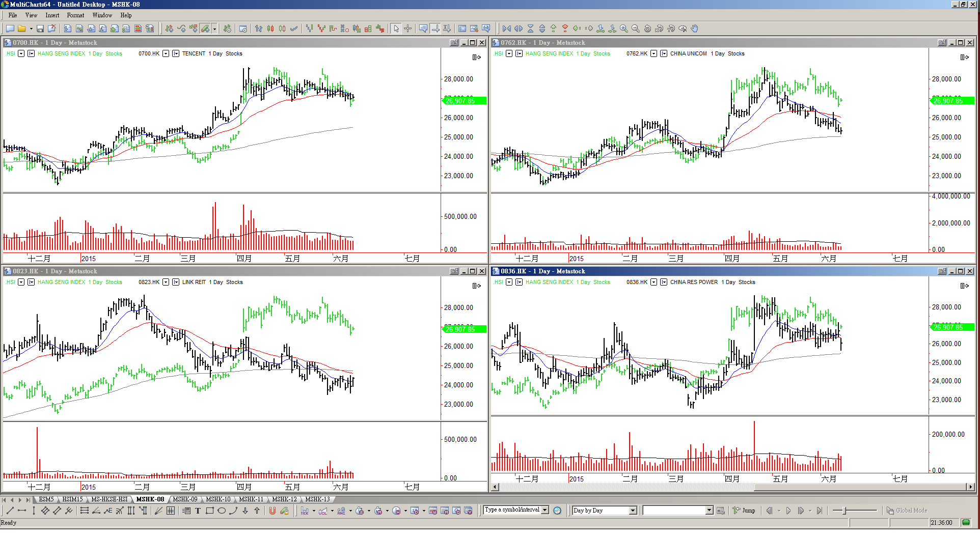Adjust the playback speed slider
This screenshot has width=980, height=538.
click(845, 511)
